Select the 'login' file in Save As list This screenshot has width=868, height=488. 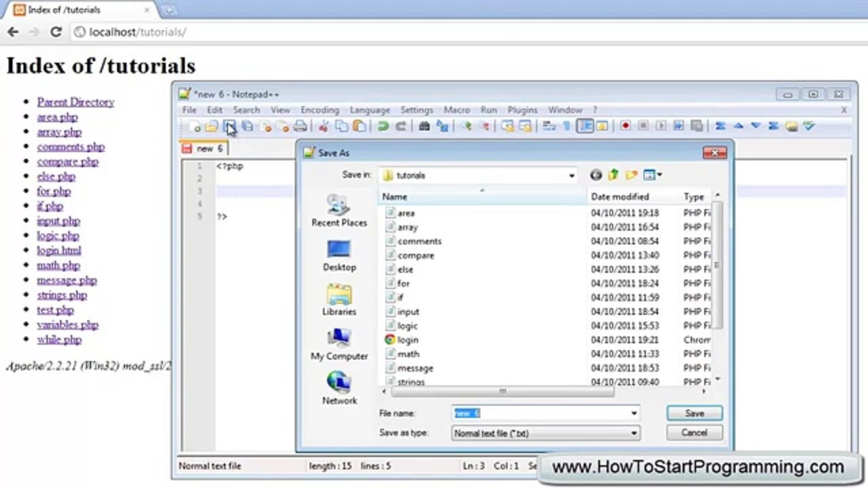coord(408,340)
